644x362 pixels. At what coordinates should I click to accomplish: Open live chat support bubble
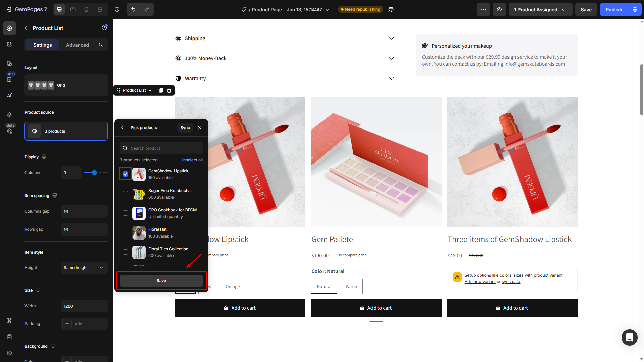pyautogui.click(x=629, y=337)
